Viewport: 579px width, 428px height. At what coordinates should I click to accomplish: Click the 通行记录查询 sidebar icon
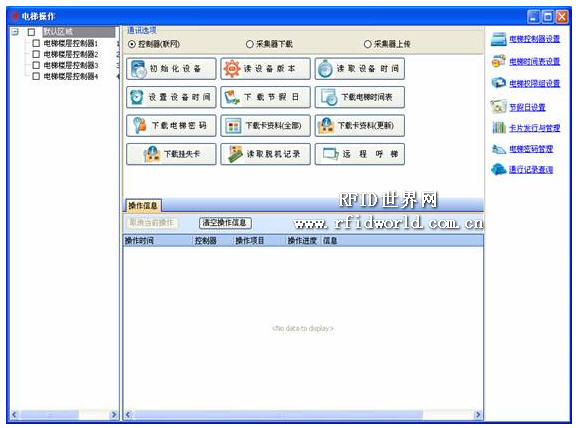(x=499, y=170)
